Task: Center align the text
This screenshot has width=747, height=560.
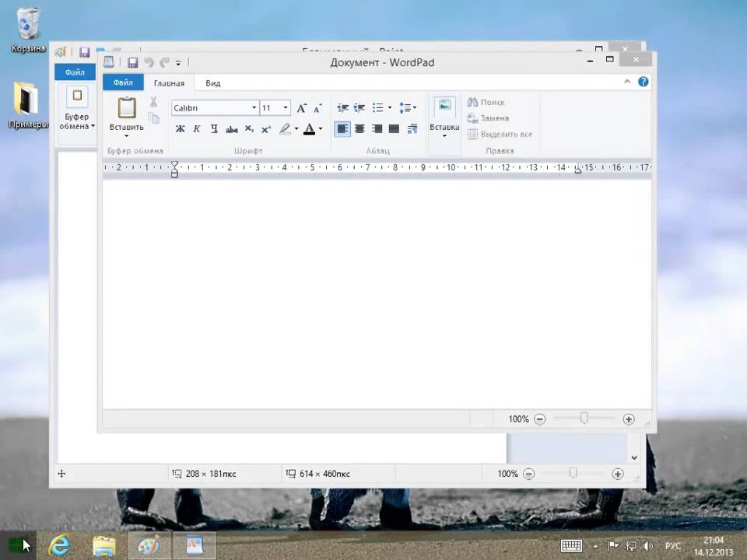Action: point(360,128)
